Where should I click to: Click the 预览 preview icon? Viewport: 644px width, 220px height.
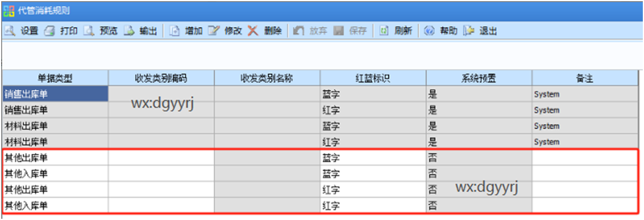click(x=89, y=31)
